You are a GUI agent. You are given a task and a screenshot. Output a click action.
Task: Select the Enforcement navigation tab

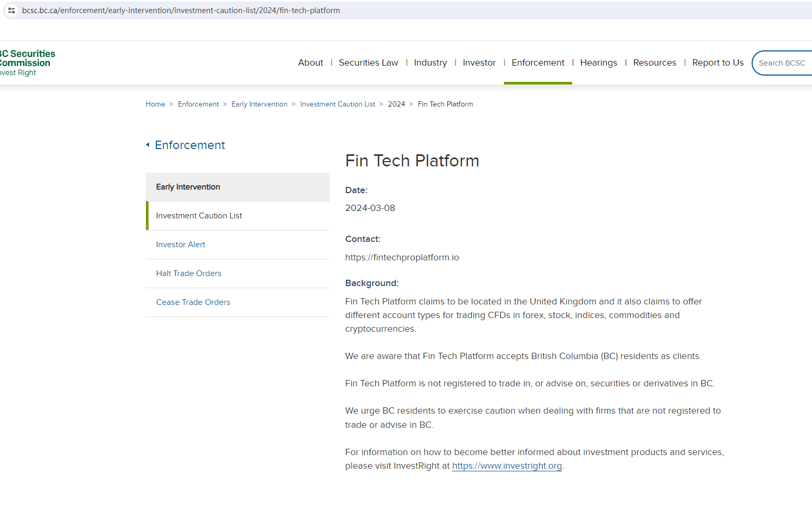click(537, 63)
